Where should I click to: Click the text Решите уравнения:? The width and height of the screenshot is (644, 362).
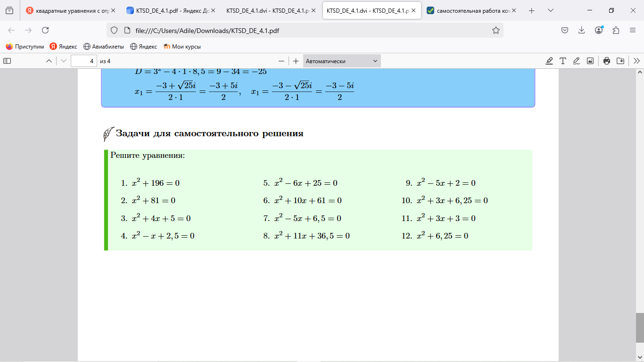point(148,155)
